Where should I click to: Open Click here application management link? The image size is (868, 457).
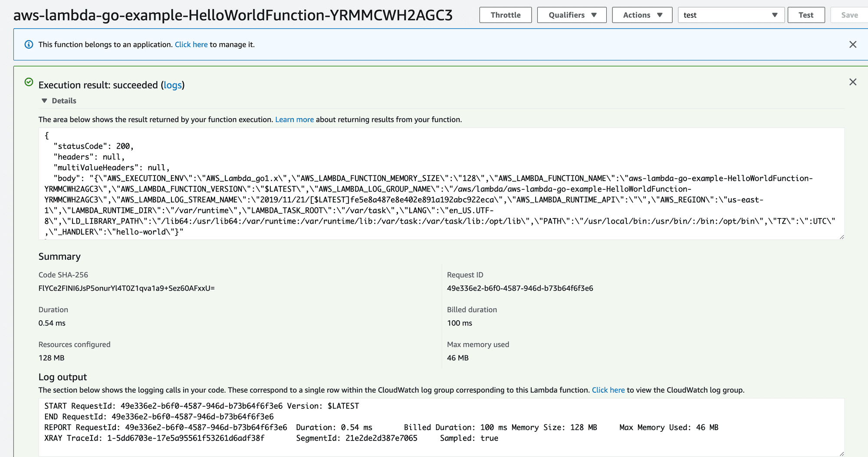click(x=191, y=44)
